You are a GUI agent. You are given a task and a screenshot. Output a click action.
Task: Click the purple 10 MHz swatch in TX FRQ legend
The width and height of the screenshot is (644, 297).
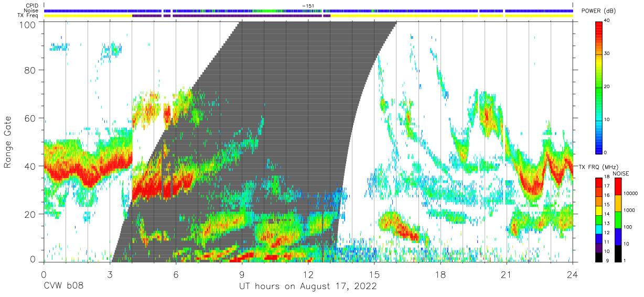click(599, 247)
